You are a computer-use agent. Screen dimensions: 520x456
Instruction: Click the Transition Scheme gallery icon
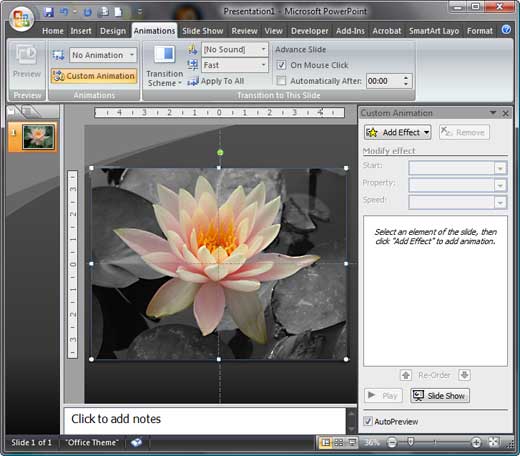click(164, 54)
